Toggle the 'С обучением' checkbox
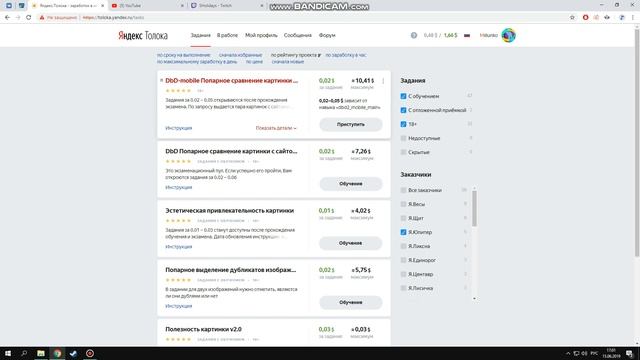 click(403, 96)
